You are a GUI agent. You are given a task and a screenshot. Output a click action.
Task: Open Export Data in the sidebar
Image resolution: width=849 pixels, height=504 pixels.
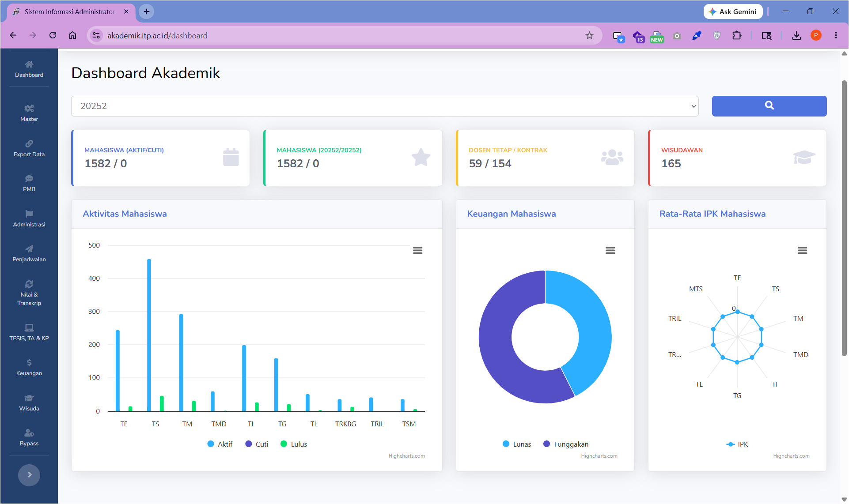(29, 149)
